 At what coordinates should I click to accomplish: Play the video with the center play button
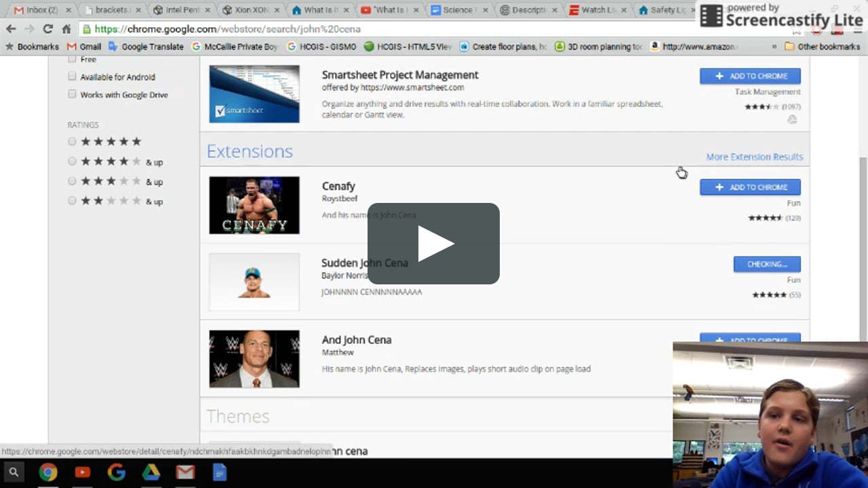click(x=433, y=244)
